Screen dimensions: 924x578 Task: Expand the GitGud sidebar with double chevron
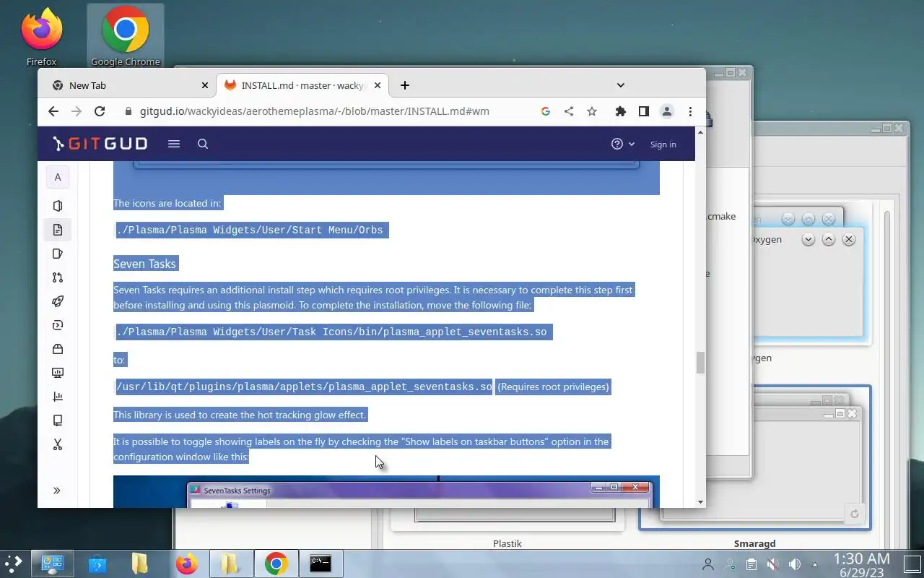tap(57, 491)
